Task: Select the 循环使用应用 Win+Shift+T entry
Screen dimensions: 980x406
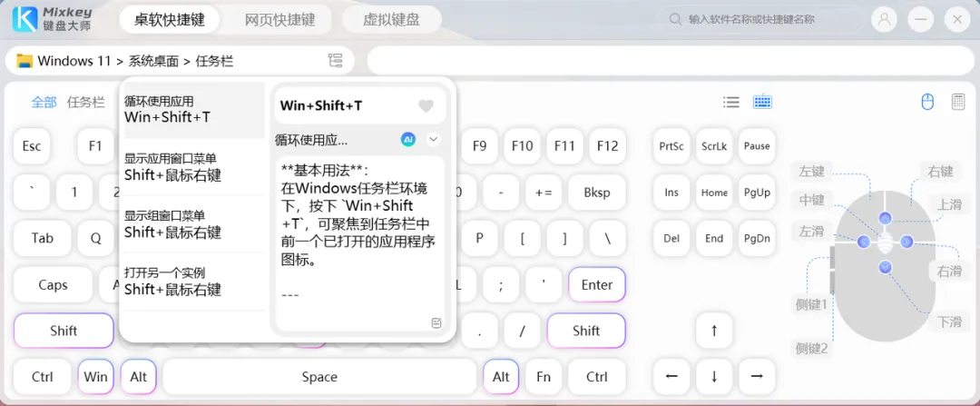Action: tap(194, 110)
